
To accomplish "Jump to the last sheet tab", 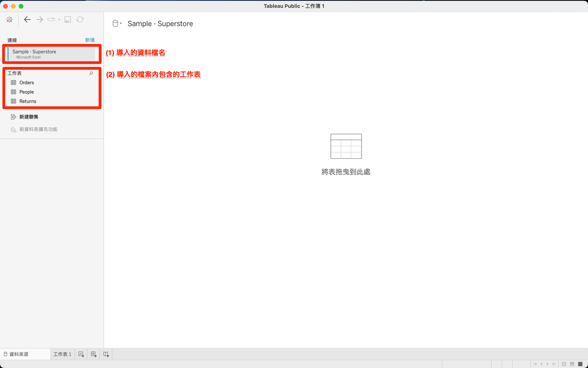I will pyautogui.click(x=554, y=364).
